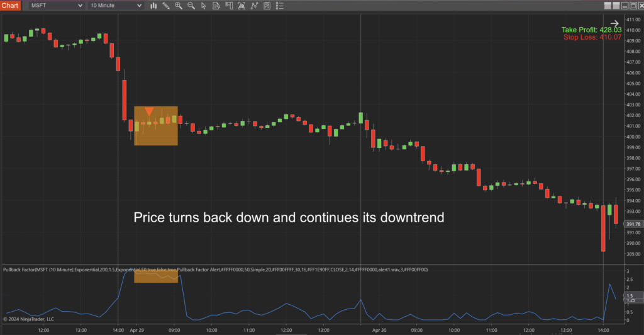Maximize the chart window

coord(633,5)
